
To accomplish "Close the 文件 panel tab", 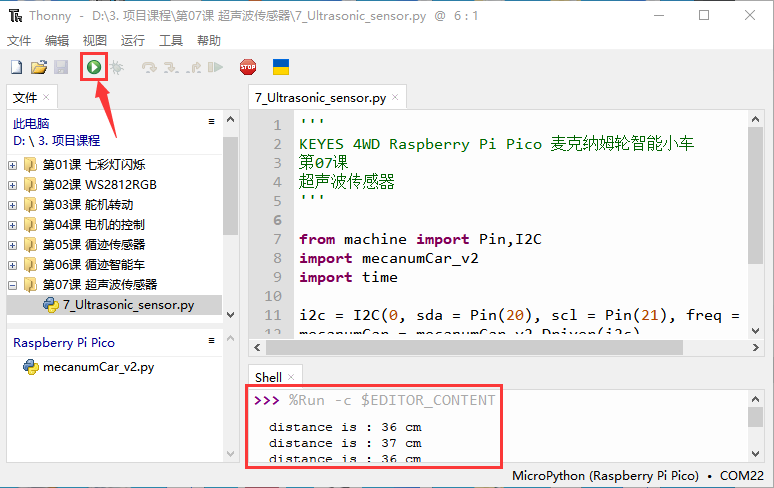I will (46, 97).
